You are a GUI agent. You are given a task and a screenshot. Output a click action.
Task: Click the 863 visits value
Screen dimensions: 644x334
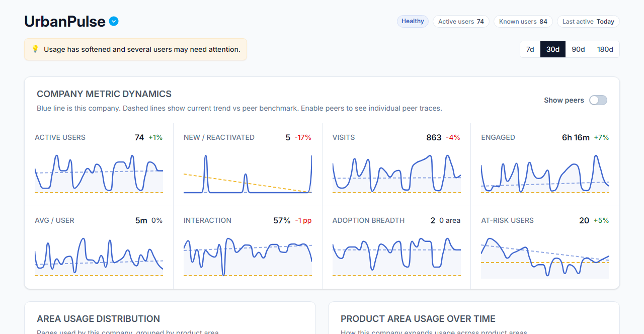[x=434, y=137]
